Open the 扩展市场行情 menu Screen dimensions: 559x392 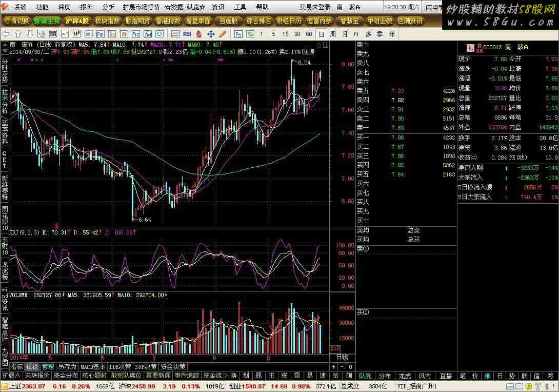tap(141, 7)
